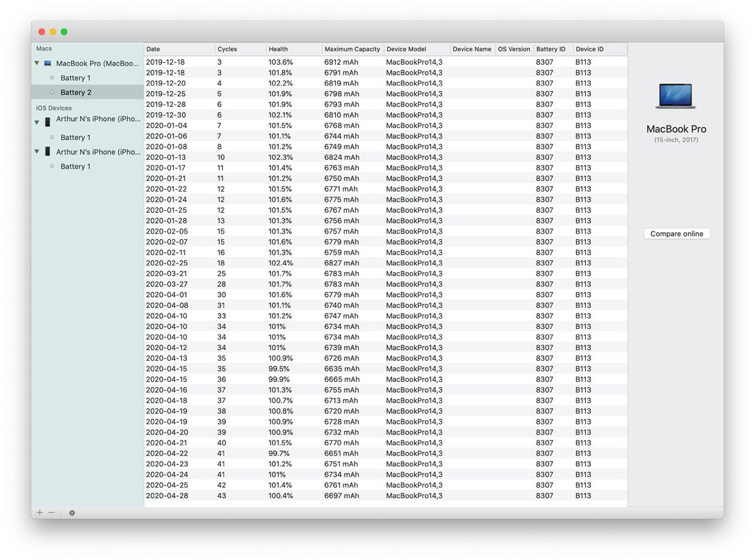This screenshot has height=560, width=755.
Task: Sort by Maximum Capacity column header
Action: (353, 50)
